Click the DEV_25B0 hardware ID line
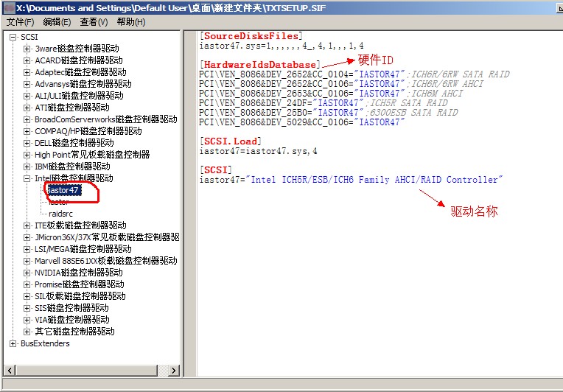Viewport: 563px width, 392px height. click(x=328, y=113)
